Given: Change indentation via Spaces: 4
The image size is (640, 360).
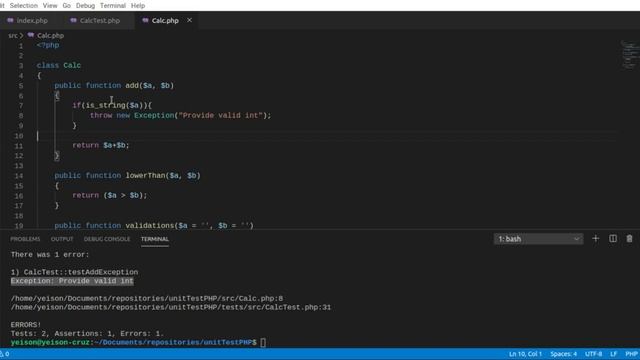Looking at the screenshot, I should (x=563, y=354).
